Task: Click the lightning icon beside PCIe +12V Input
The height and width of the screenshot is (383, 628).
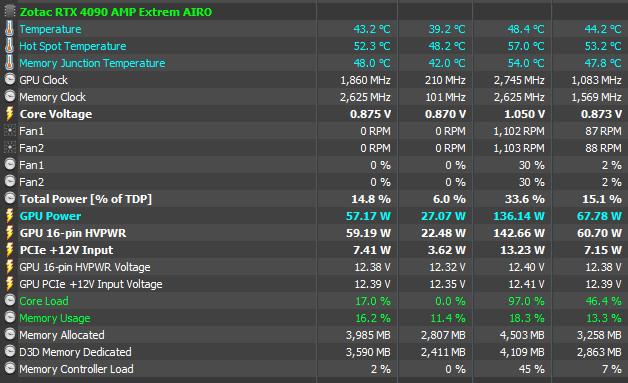Action: 10,250
